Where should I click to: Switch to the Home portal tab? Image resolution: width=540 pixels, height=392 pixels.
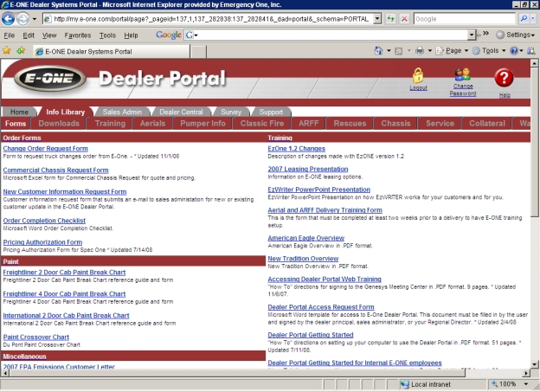tap(19, 112)
